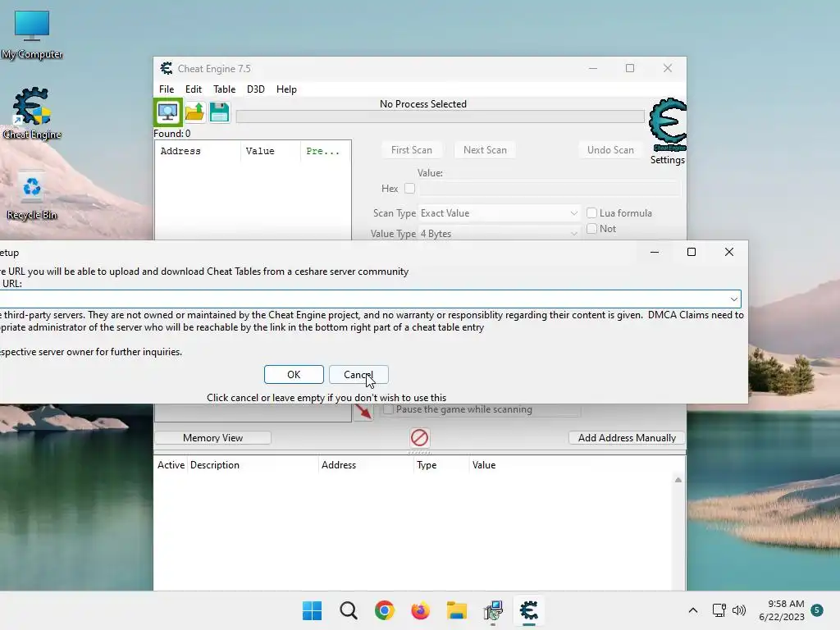Maximize the setup dialog window
Screen dimensions: 840x630
pyautogui.click(x=692, y=252)
